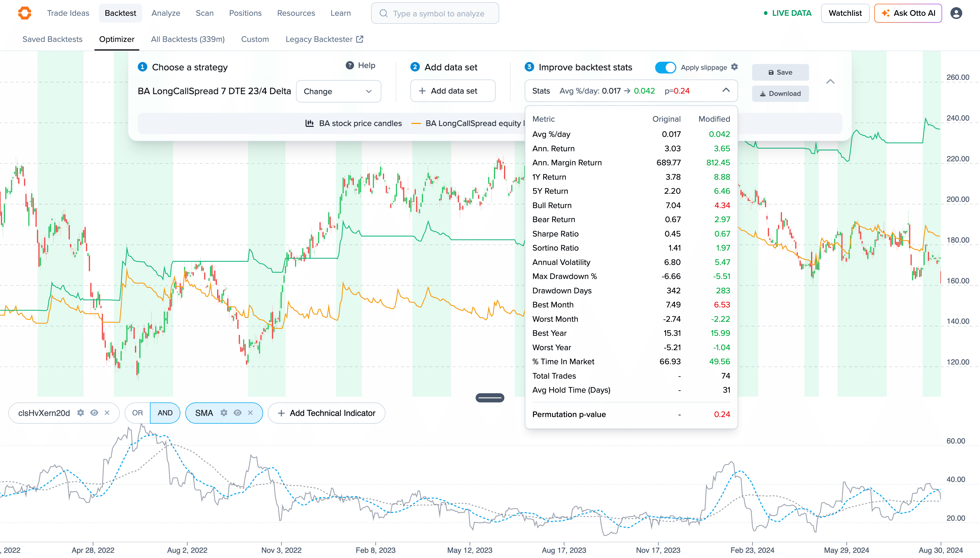
Task: Open the slippage settings gear icon
Action: [735, 67]
